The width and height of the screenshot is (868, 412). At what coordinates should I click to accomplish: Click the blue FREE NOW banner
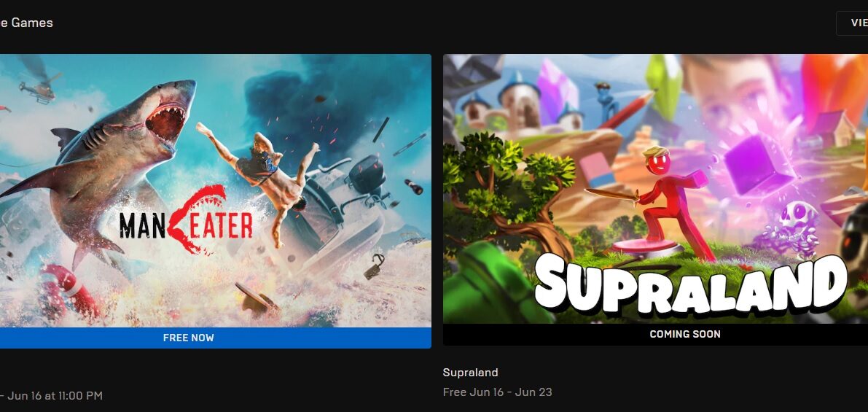[215, 338]
